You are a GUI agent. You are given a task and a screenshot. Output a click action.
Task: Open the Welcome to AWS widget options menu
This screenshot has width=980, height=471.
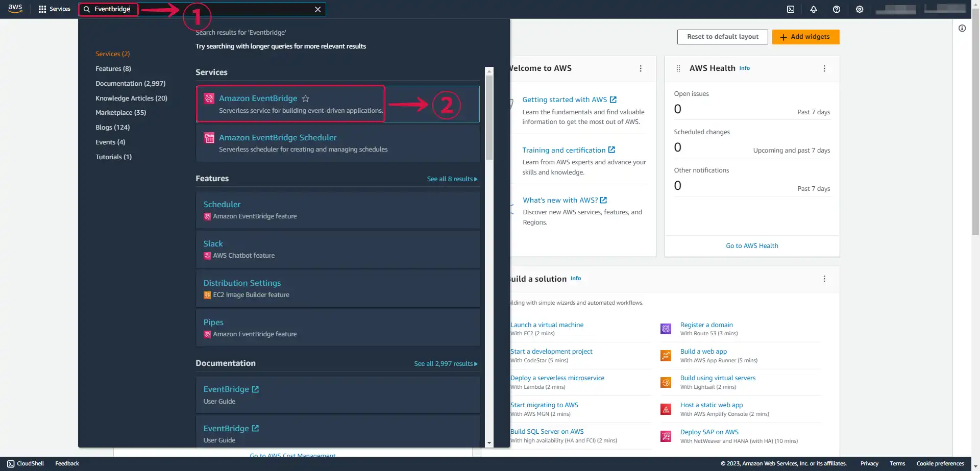click(641, 68)
